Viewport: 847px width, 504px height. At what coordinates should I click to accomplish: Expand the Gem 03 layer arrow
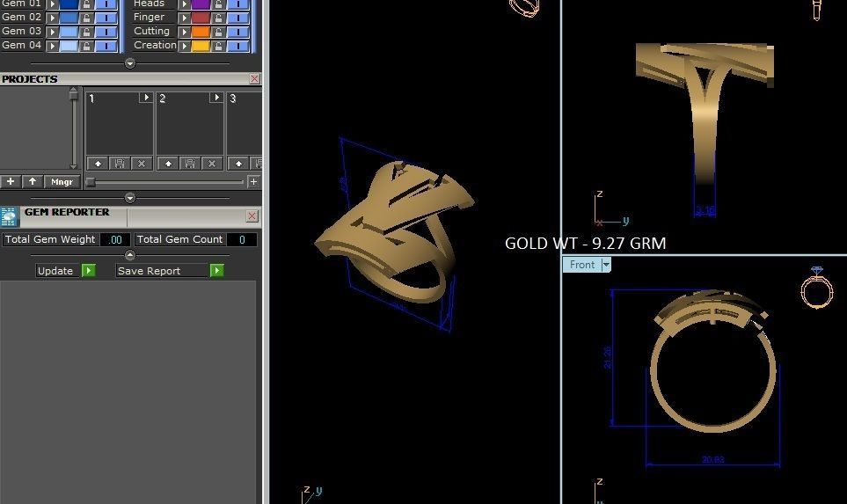click(53, 32)
